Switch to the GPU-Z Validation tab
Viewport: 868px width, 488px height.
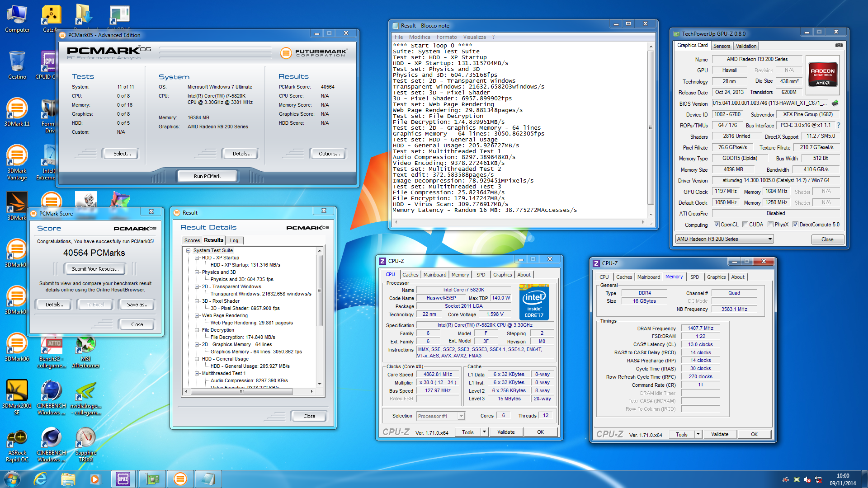(x=746, y=46)
